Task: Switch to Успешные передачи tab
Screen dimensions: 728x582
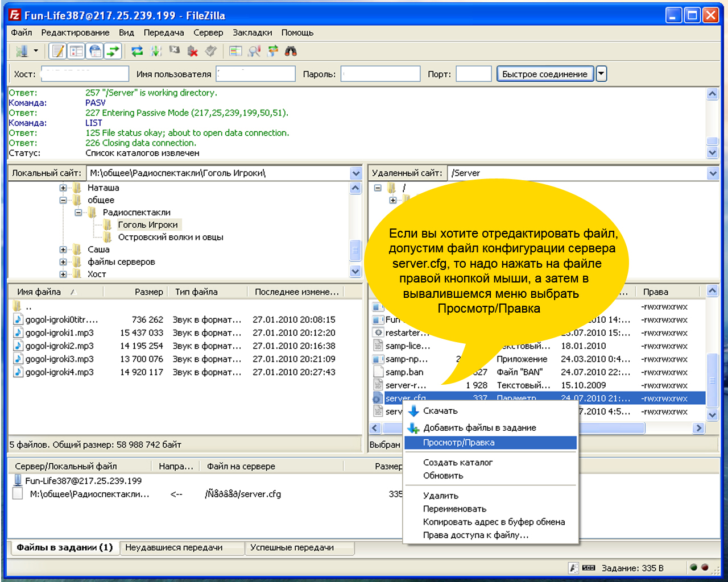Action: [x=300, y=548]
